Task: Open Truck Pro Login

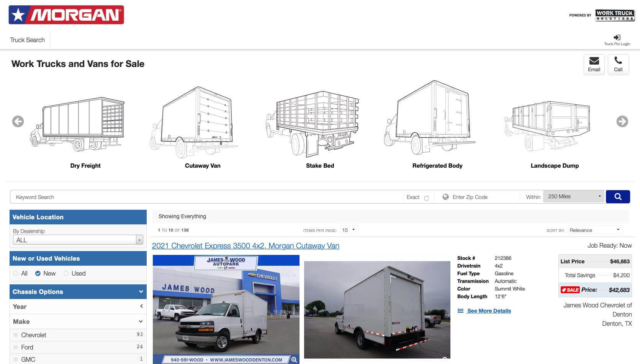Action: pyautogui.click(x=617, y=39)
